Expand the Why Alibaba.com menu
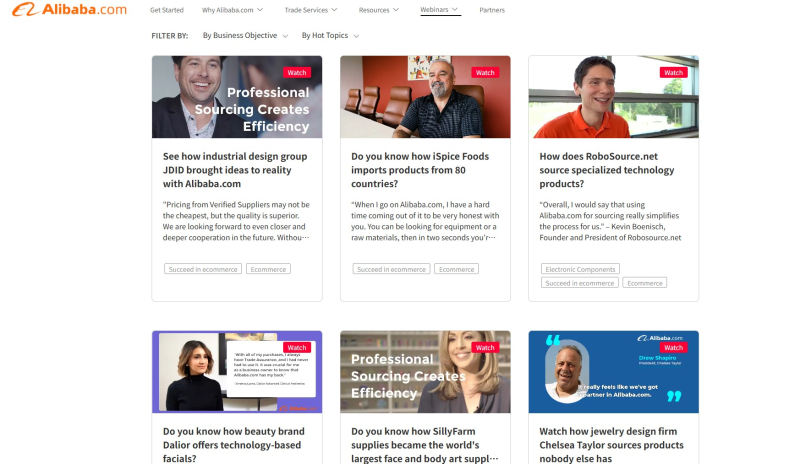This screenshot has height=464, width=800. point(232,10)
